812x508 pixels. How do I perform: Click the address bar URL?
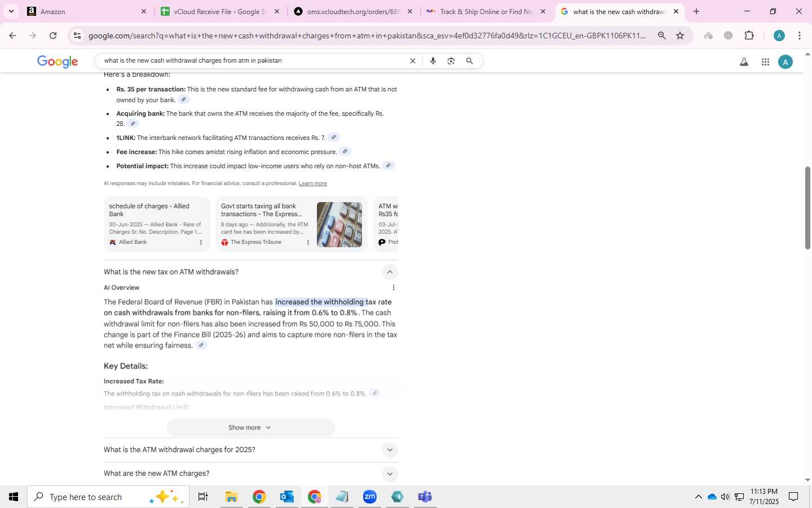(x=367, y=36)
